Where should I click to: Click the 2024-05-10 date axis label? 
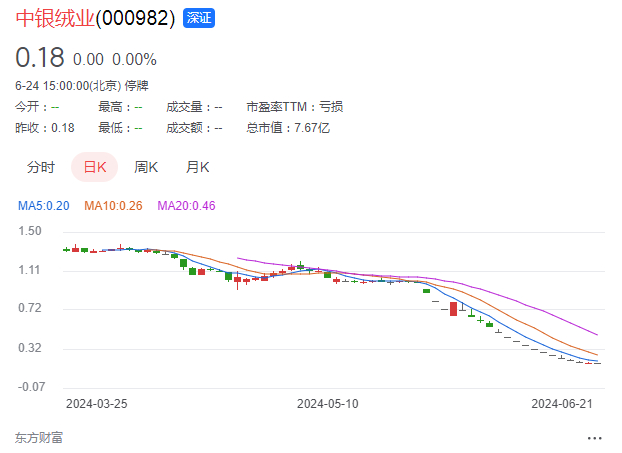click(328, 404)
